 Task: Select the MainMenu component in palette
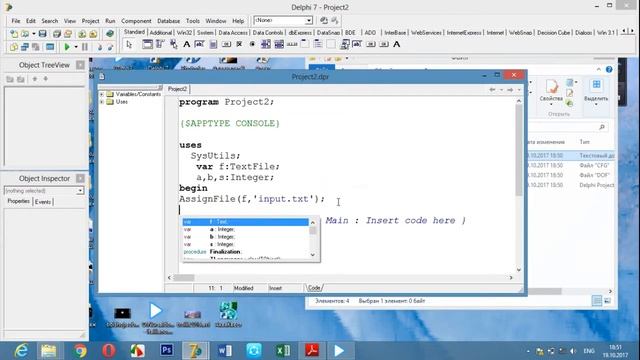coord(160,44)
